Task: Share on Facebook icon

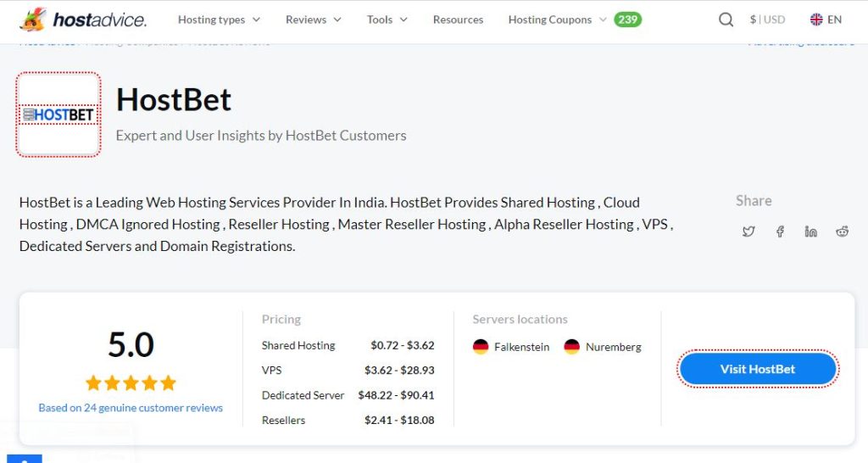Action: tap(780, 231)
